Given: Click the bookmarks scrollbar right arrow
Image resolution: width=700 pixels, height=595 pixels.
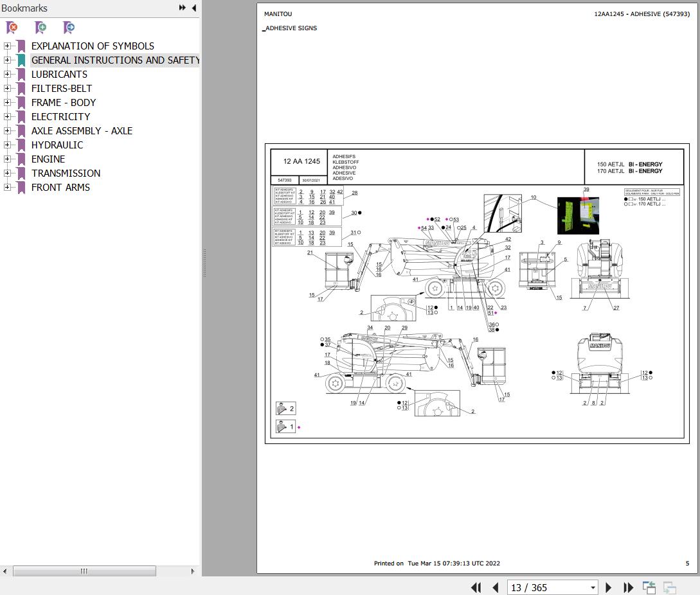Looking at the screenshot, I should point(192,571).
